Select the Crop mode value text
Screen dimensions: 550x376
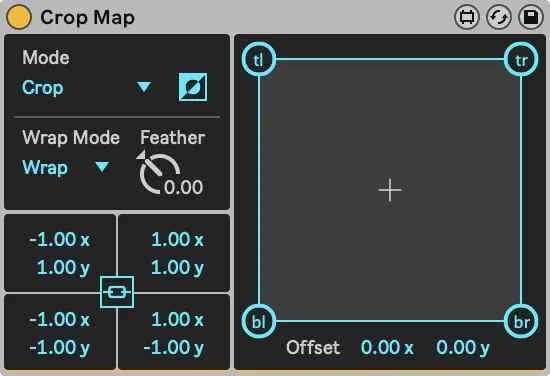43,88
